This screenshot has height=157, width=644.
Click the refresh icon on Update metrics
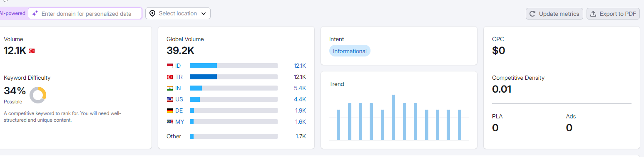click(x=532, y=14)
